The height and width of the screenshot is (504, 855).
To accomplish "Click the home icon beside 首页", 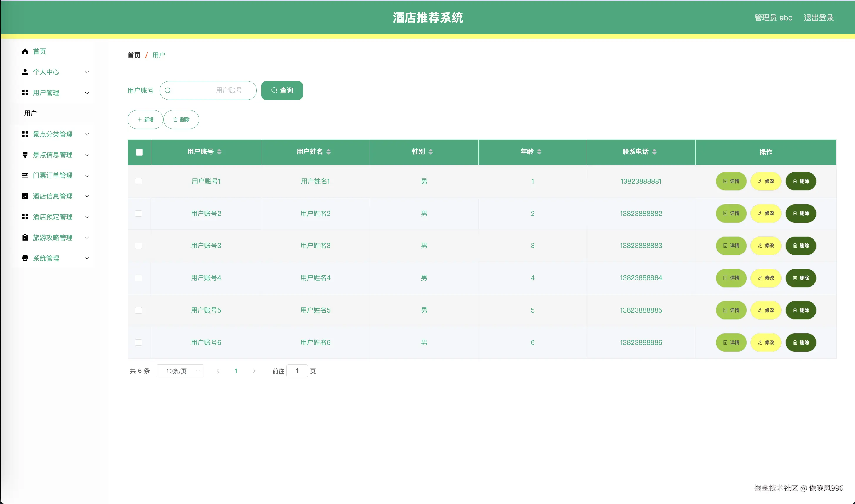I will 25,51.
